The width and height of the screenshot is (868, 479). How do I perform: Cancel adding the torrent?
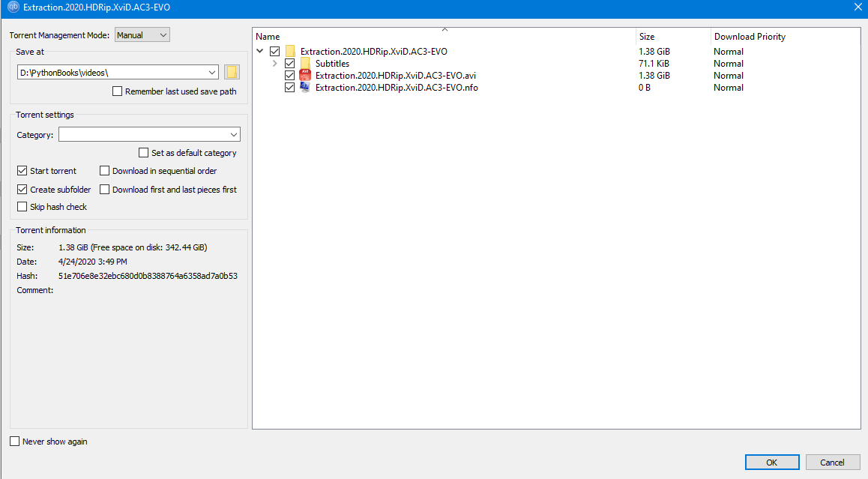click(832, 462)
